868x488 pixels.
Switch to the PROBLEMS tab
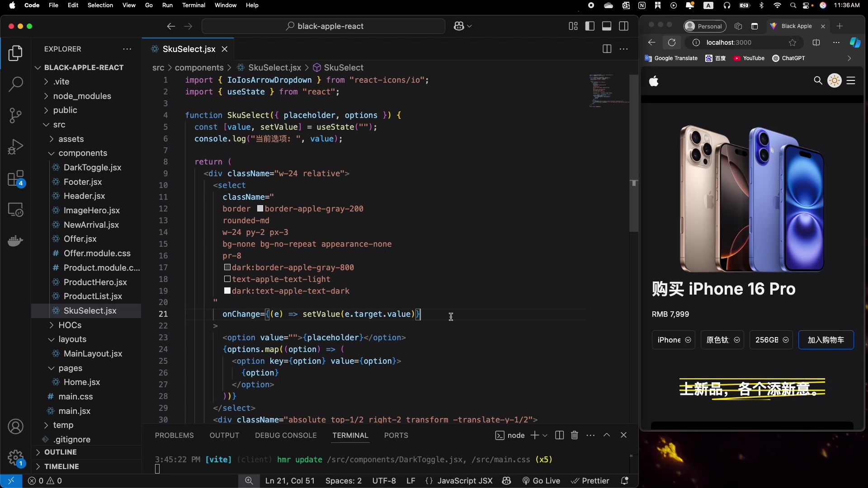[175, 435]
